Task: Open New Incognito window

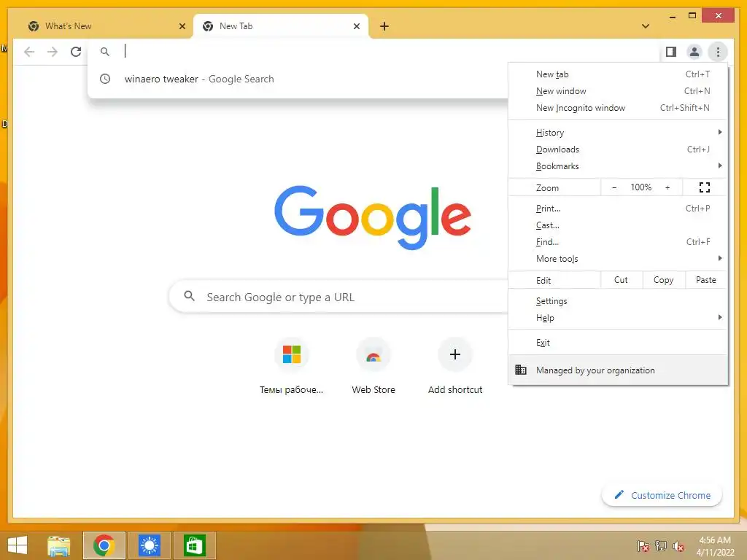Action: (618, 108)
